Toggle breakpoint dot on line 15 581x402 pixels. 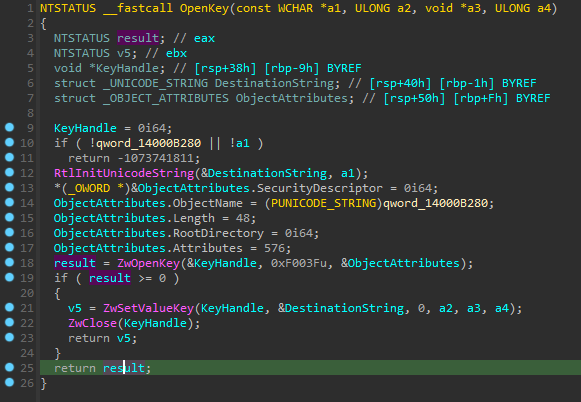[x=9, y=217]
